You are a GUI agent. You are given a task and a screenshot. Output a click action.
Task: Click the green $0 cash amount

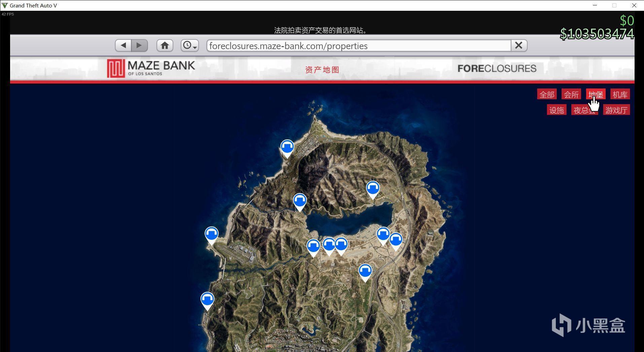tap(627, 21)
